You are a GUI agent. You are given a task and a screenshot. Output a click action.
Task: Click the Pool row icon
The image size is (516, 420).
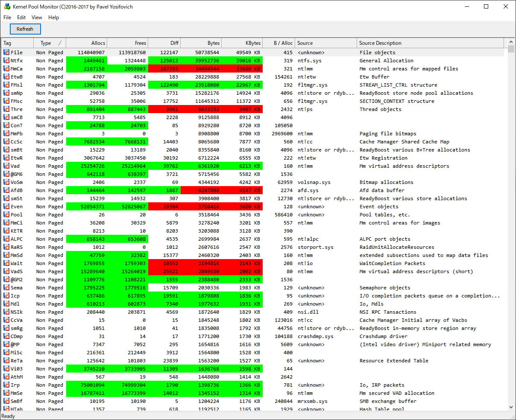coord(6,215)
